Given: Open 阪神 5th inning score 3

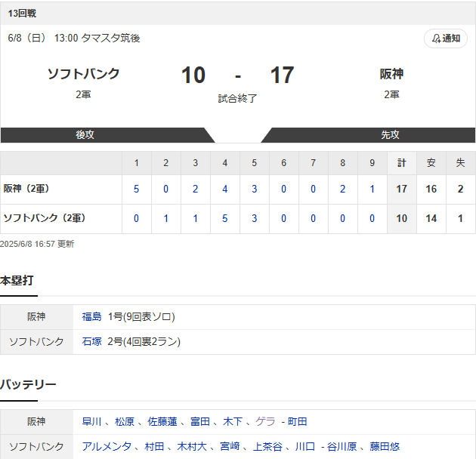Looking at the screenshot, I should pos(254,189).
